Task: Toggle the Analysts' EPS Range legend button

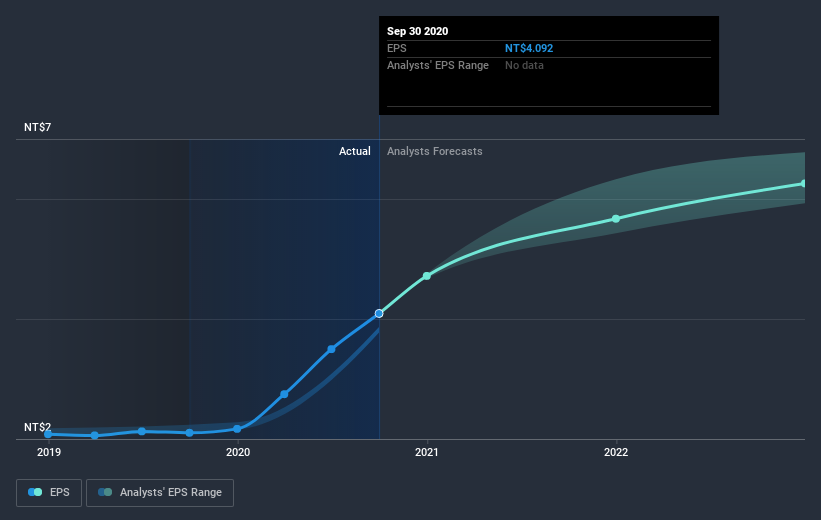Action: click(160, 493)
